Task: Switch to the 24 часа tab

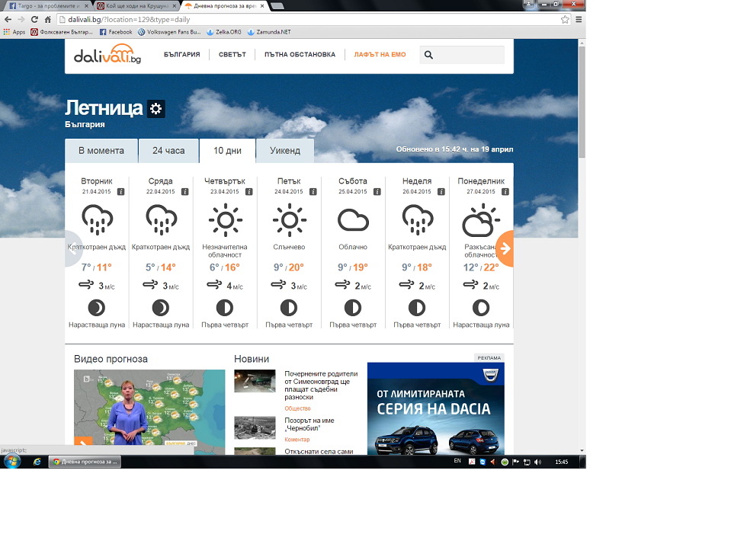Action: [x=168, y=151]
